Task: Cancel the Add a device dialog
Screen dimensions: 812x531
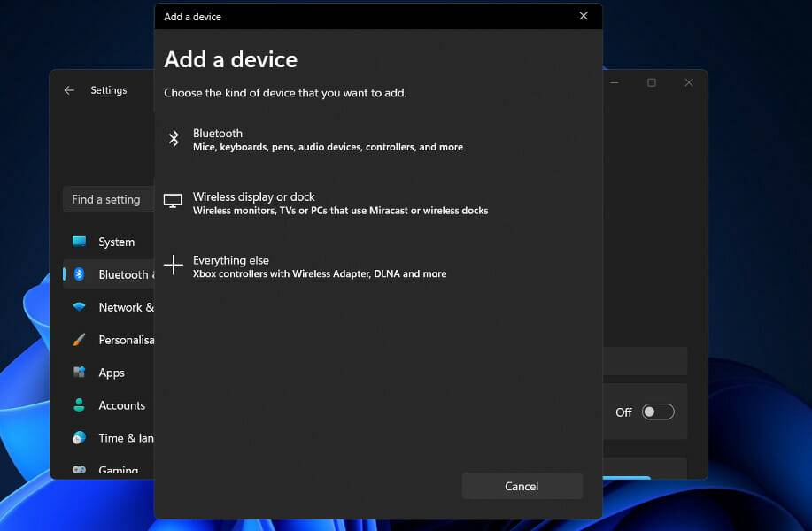Action: point(522,486)
